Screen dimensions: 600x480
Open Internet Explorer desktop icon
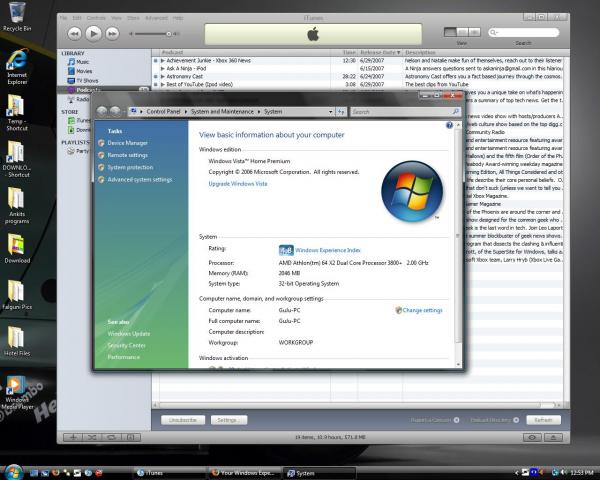coord(17,67)
